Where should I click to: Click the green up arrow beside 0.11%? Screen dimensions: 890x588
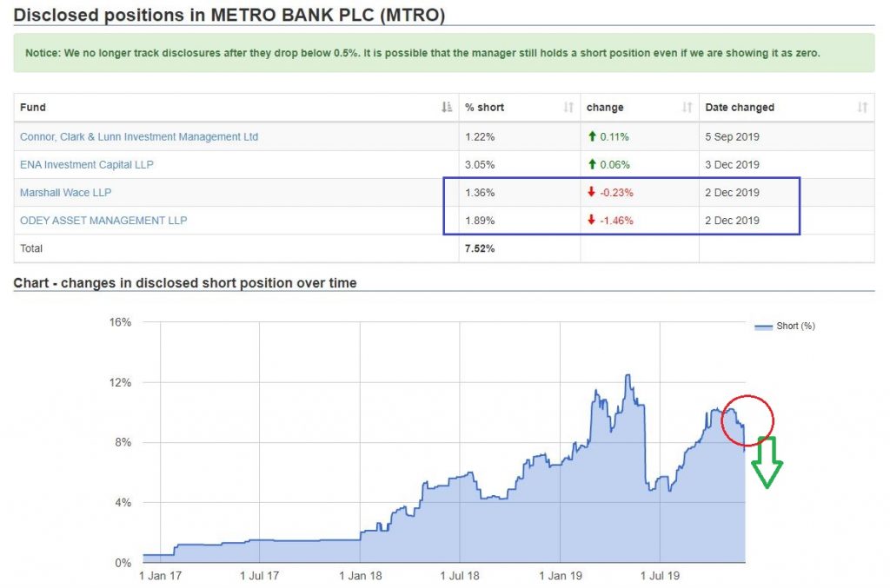(x=592, y=136)
